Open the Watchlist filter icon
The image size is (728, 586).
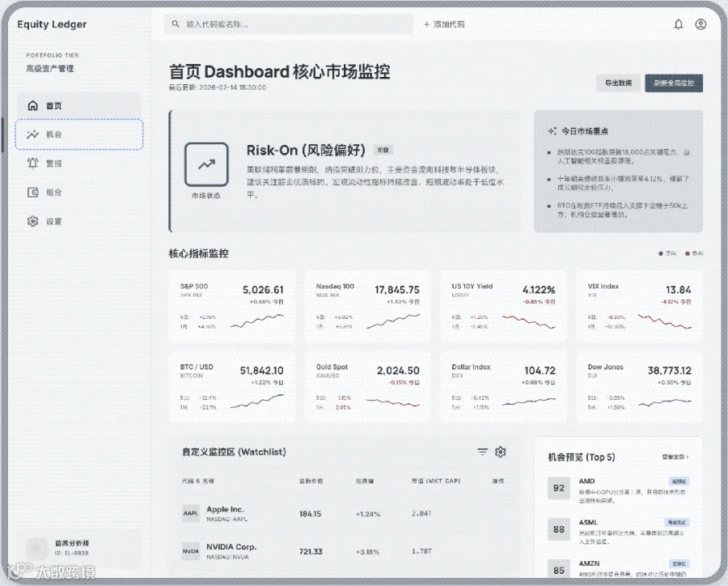pos(482,452)
